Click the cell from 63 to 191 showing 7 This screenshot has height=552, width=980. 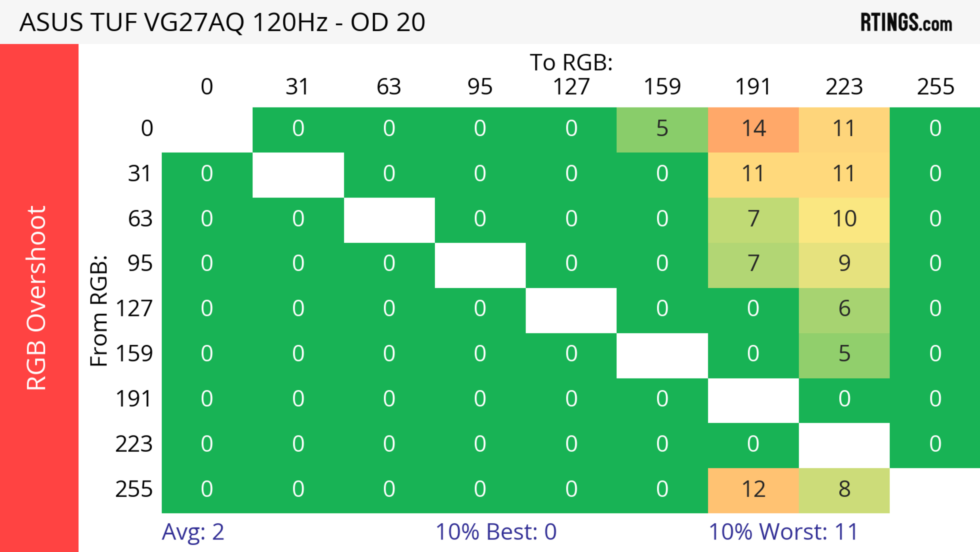[753, 219]
